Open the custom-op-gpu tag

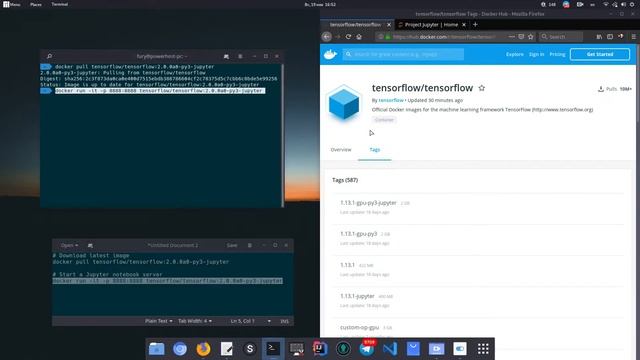359,327
